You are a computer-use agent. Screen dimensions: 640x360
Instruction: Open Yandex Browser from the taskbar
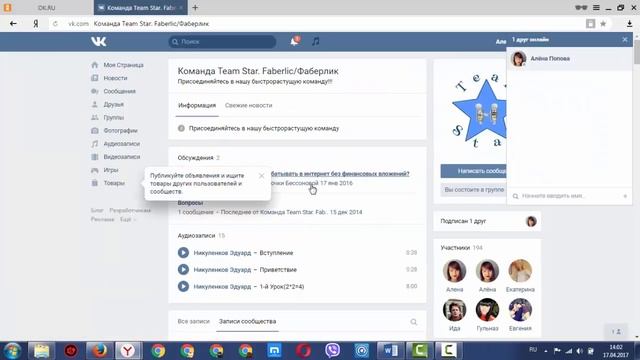point(128,351)
